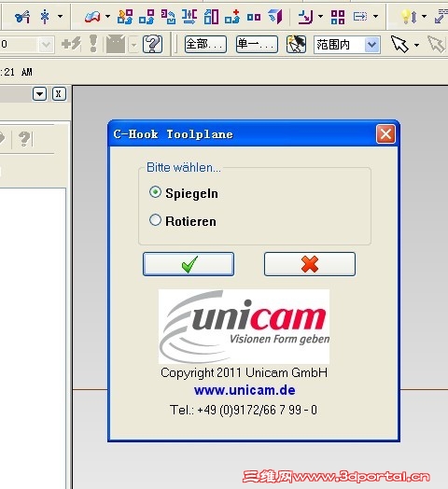This screenshot has height=489, width=448.
Task: Close the left side panel
Action: click(59, 94)
